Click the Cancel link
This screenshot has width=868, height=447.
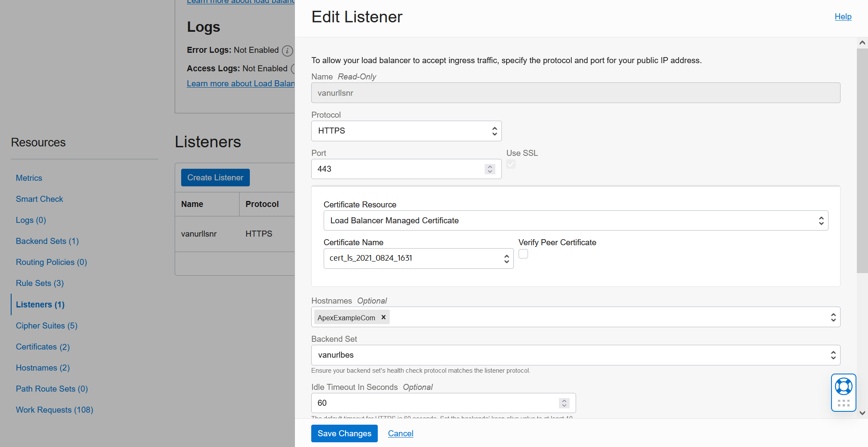point(401,434)
